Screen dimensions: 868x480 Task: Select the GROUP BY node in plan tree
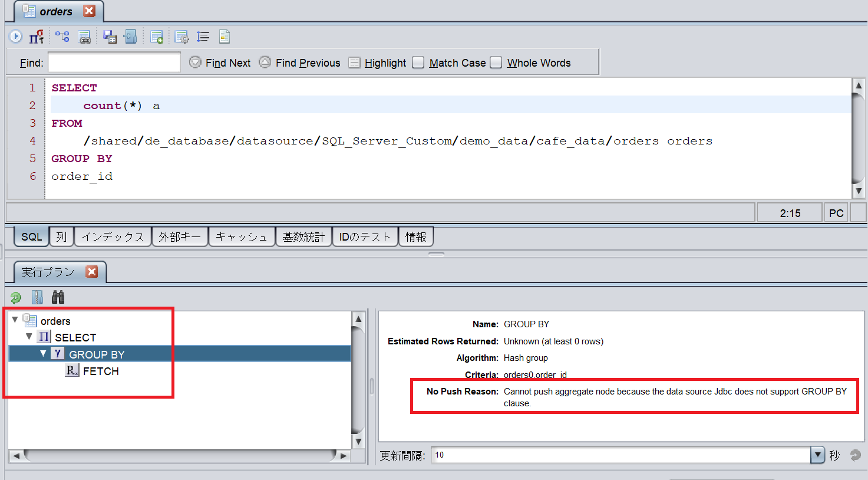pos(180,354)
